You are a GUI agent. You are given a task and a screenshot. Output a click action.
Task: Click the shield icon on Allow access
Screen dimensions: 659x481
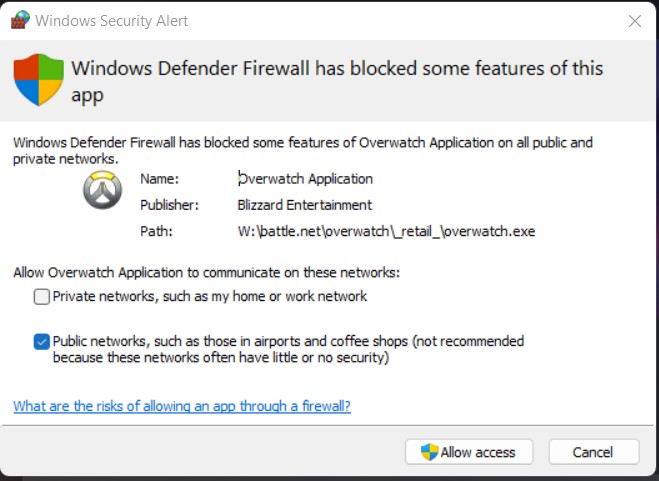(x=429, y=452)
